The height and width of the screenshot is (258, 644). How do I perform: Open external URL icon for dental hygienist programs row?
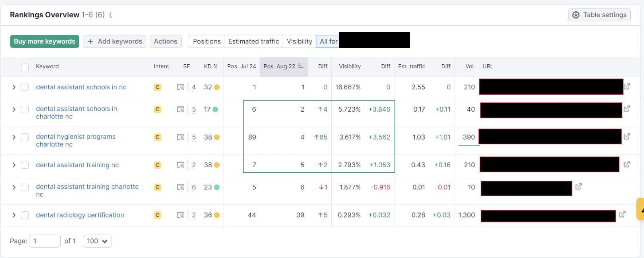coord(627,137)
